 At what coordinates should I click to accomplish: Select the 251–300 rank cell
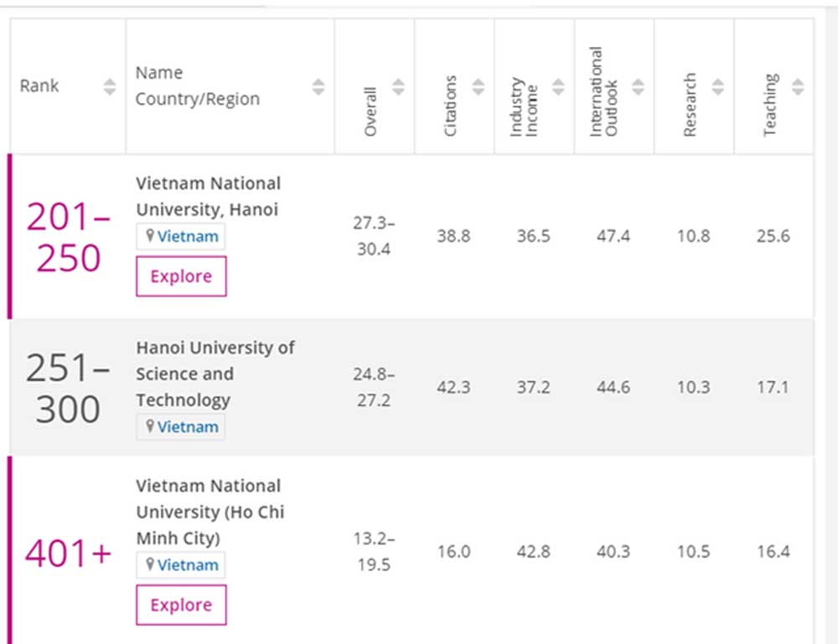tap(67, 388)
